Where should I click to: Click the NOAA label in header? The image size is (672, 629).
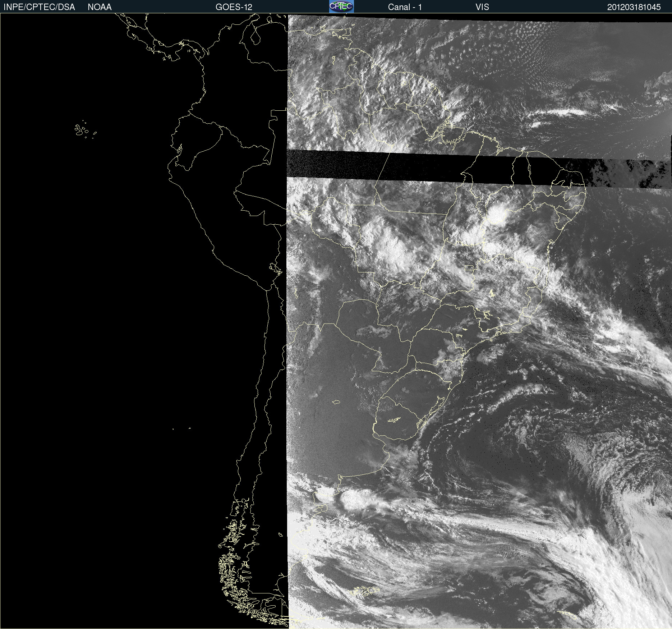tap(100, 7)
